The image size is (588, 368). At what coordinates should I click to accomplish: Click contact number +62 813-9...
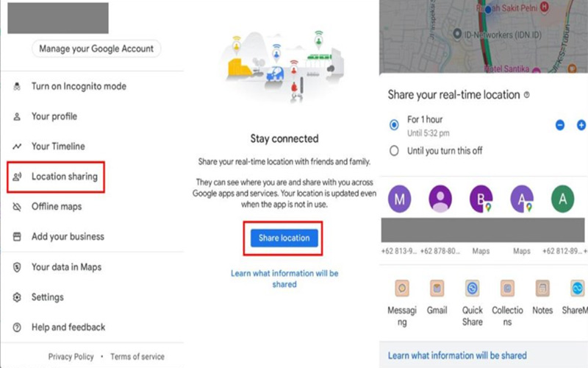coord(399,251)
